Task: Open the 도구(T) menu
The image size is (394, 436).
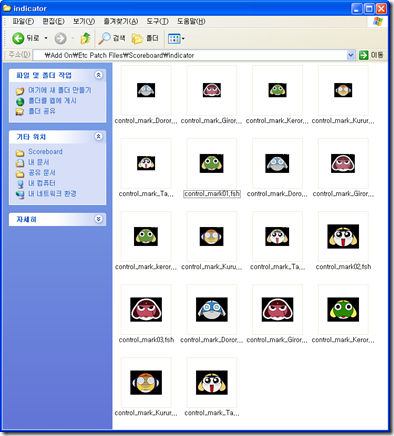Action: pyautogui.click(x=157, y=22)
